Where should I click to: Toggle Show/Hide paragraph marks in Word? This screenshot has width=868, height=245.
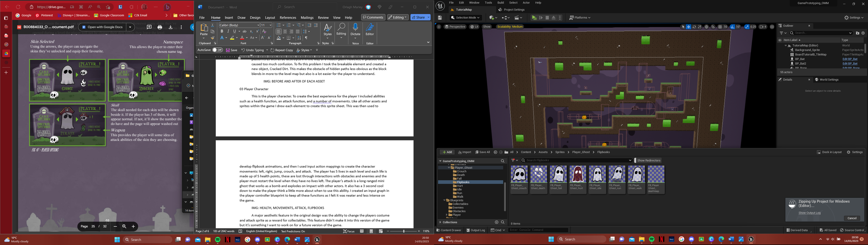tap(306, 38)
